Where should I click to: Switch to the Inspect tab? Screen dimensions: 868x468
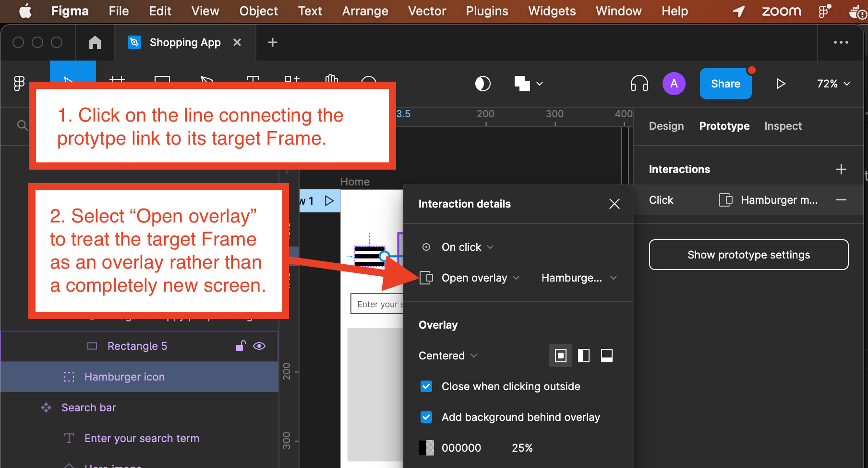(x=783, y=126)
